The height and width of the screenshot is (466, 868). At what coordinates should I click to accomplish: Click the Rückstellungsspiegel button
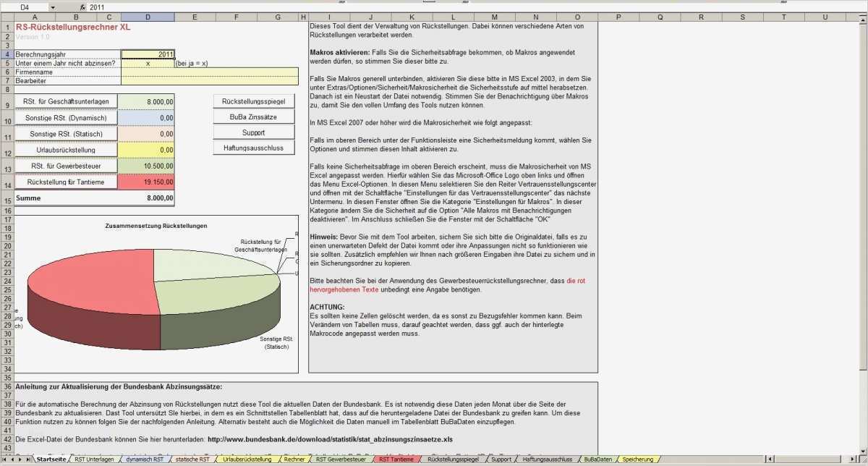click(x=254, y=101)
